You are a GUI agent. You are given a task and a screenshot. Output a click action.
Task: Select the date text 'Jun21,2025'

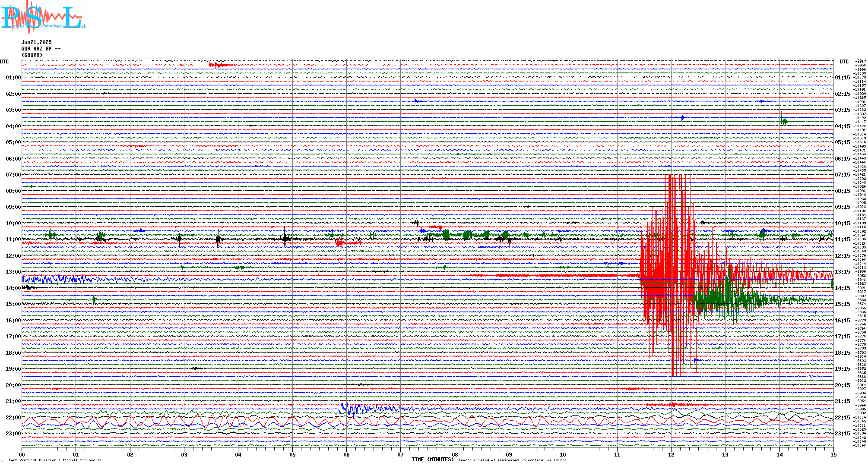[37, 42]
